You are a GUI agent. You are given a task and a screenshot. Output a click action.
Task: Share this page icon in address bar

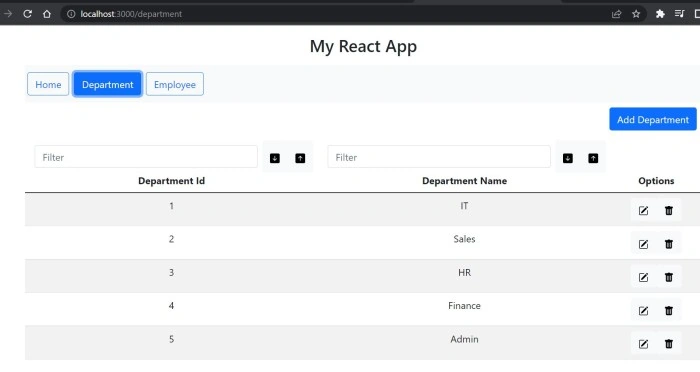coord(617,14)
